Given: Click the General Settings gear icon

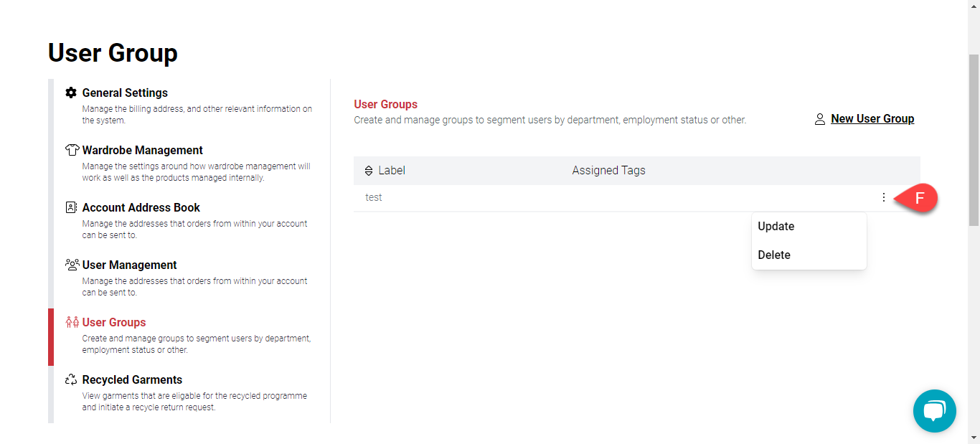Looking at the screenshot, I should tap(71, 93).
